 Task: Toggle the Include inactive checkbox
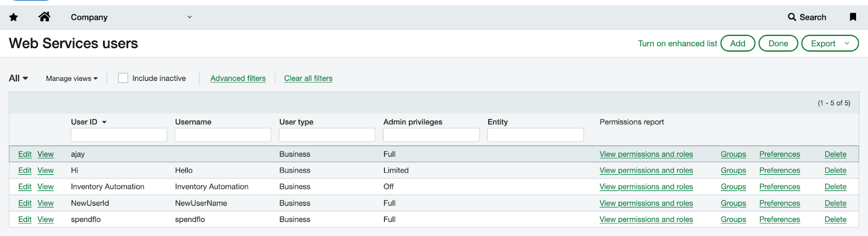[x=123, y=78]
